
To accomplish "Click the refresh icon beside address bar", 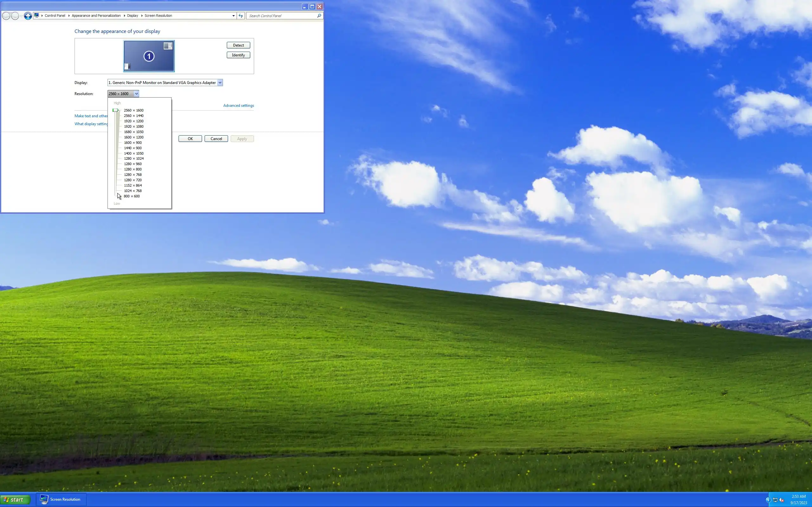I will point(240,16).
